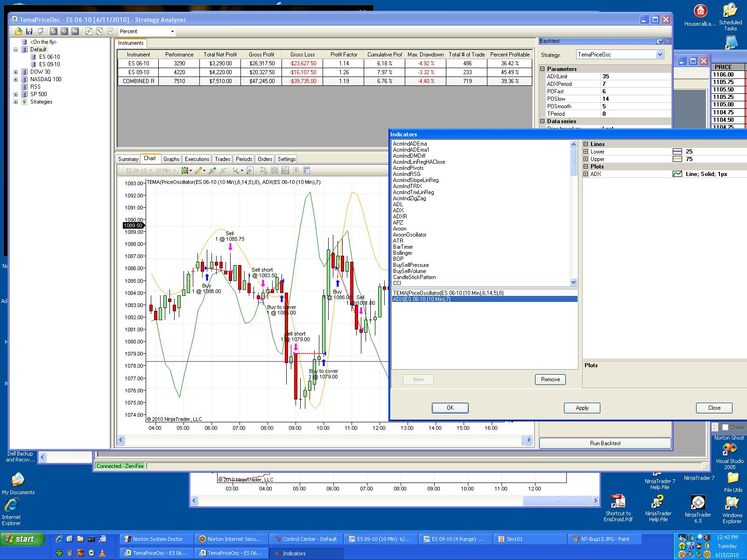Click the Lower line color swatch

[x=677, y=152]
